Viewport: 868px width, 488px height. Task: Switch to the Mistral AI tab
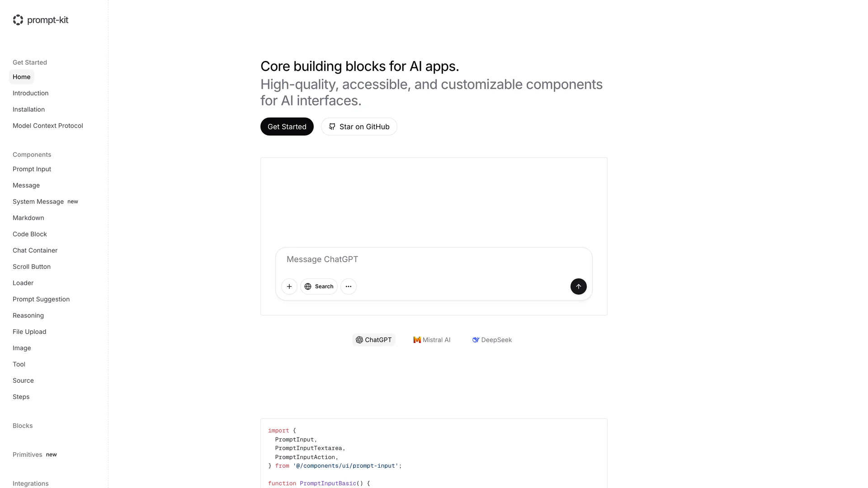pos(432,340)
